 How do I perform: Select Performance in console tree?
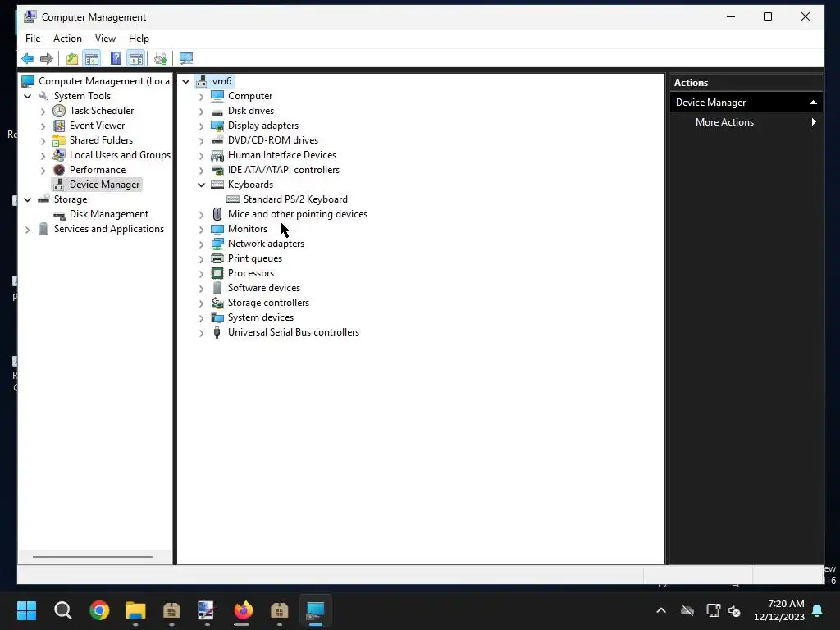pos(98,169)
